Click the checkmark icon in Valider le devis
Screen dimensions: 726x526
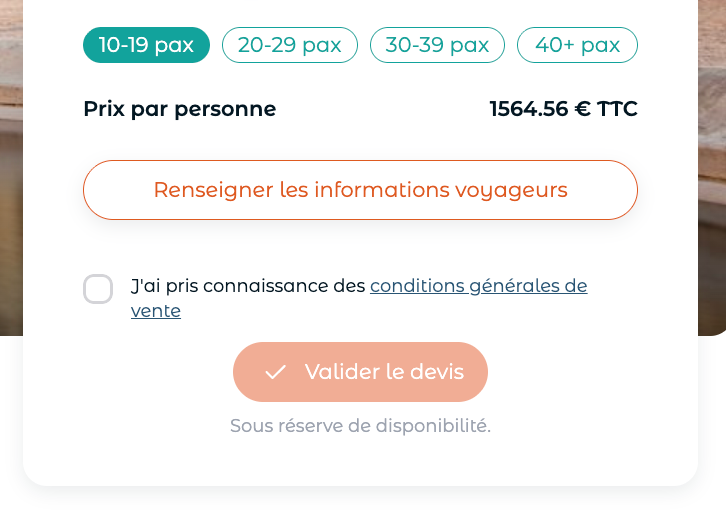point(275,372)
